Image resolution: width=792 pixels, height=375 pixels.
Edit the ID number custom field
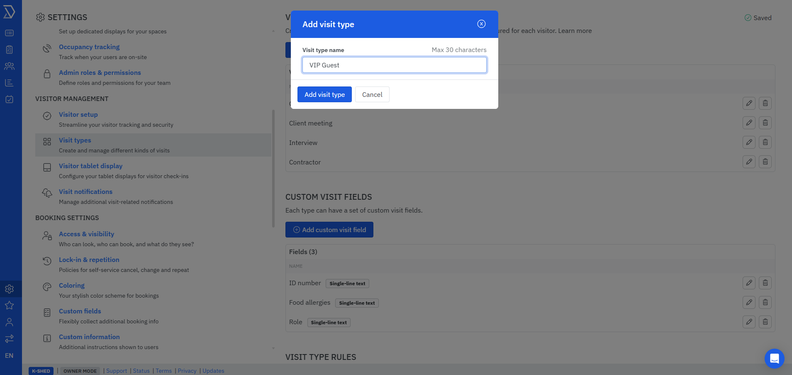click(x=749, y=283)
